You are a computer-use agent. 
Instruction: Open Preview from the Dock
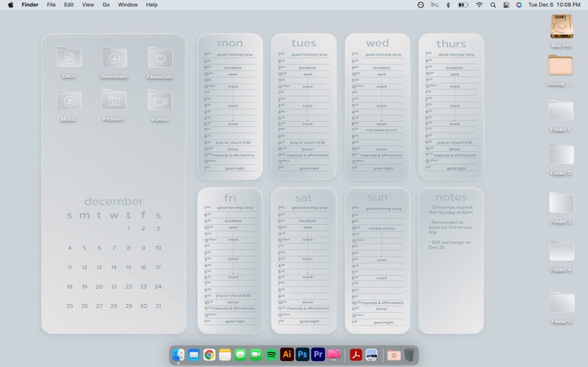pos(372,354)
